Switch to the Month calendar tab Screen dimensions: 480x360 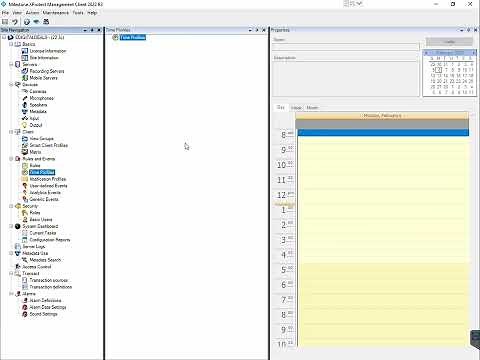[312, 108]
